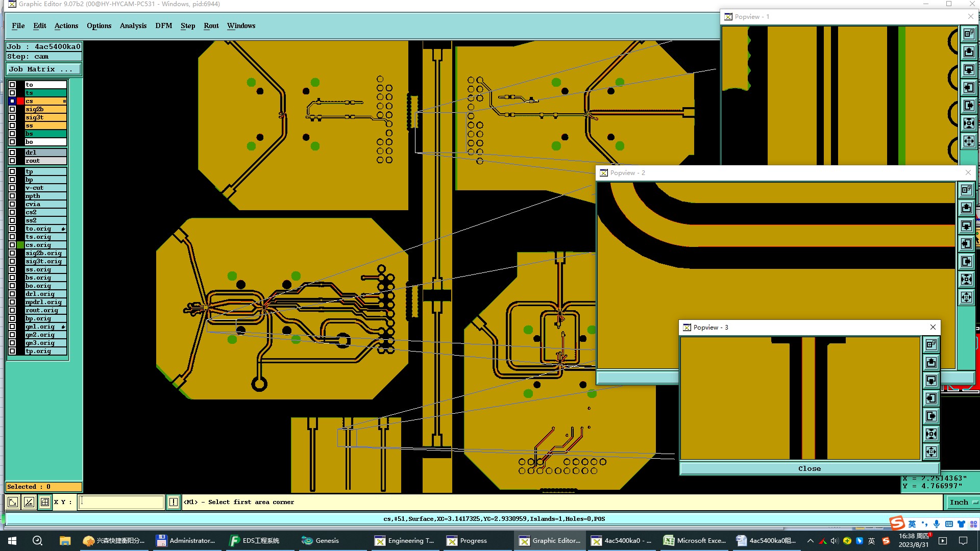Toggle the checkbox for layer drl
980x551 pixels.
click(x=12, y=153)
